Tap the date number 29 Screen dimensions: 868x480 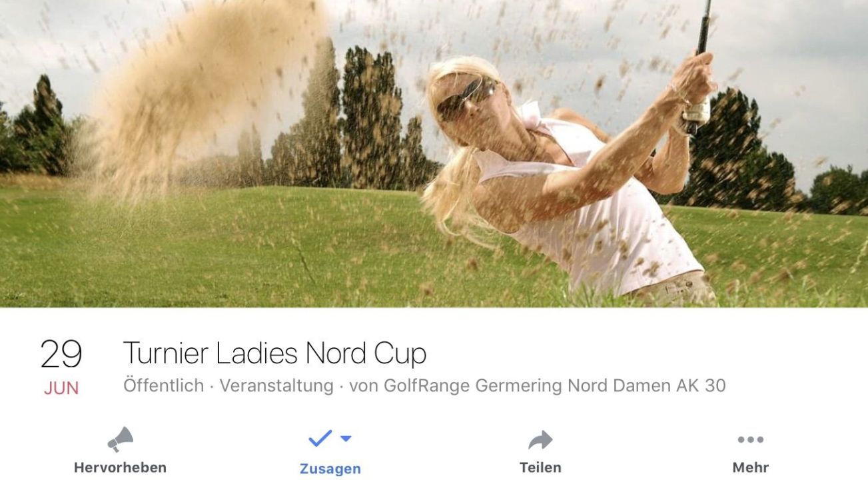tap(61, 354)
